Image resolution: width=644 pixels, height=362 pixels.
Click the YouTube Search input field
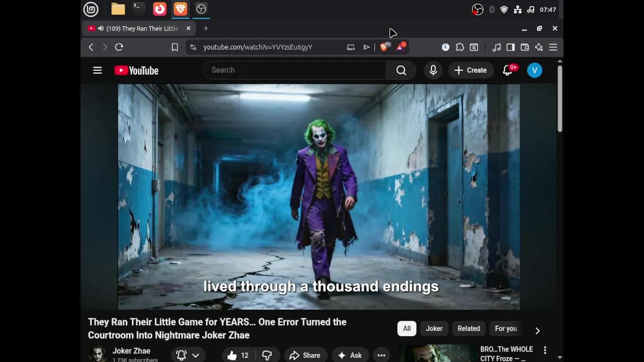click(x=295, y=70)
